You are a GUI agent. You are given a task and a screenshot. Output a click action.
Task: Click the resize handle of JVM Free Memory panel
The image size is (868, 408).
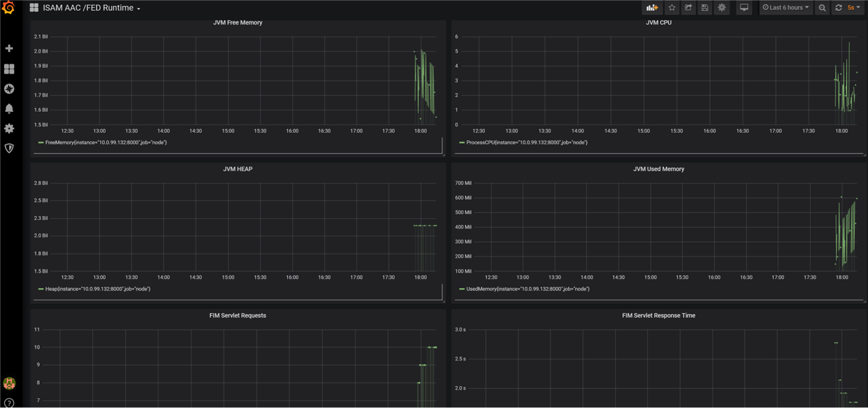coord(443,154)
